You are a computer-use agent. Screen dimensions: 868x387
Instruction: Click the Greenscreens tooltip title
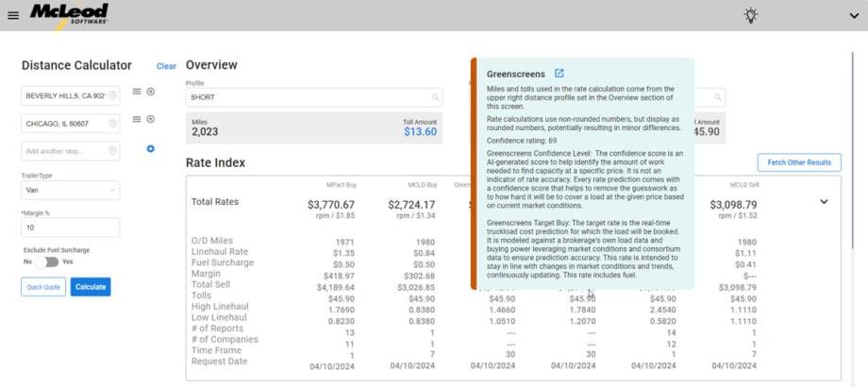coord(516,74)
